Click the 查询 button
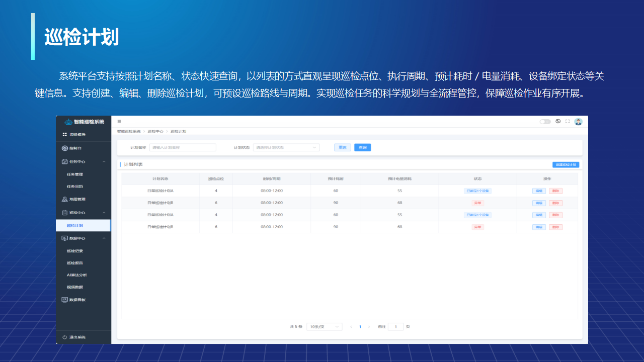Image resolution: width=644 pixels, height=362 pixels. (363, 147)
